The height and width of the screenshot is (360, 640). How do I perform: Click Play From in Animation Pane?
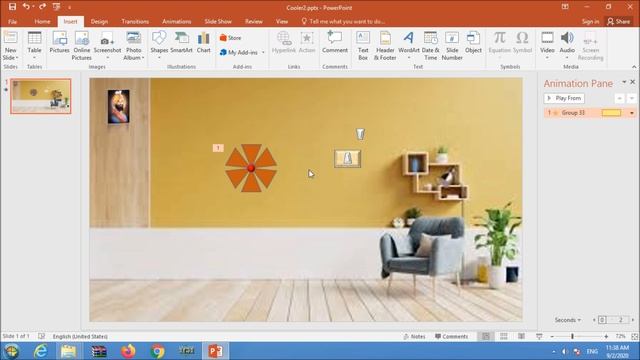(564, 98)
